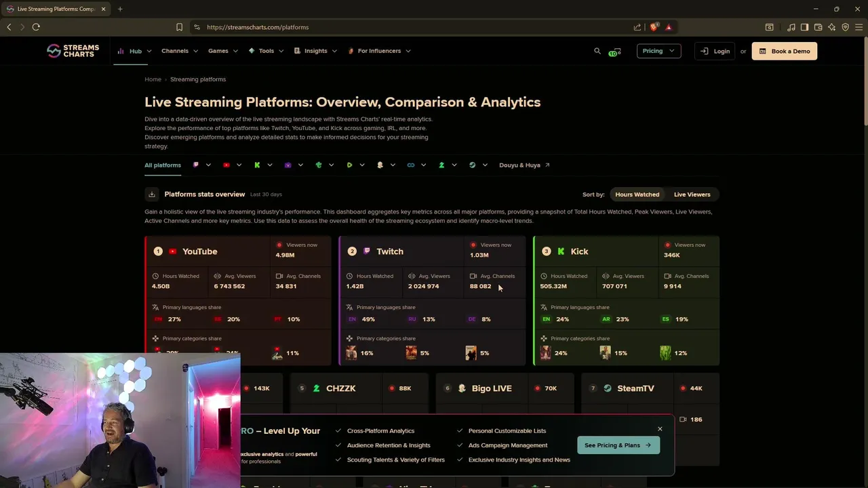
Task: Open the Kick platform card title
Action: (579, 251)
